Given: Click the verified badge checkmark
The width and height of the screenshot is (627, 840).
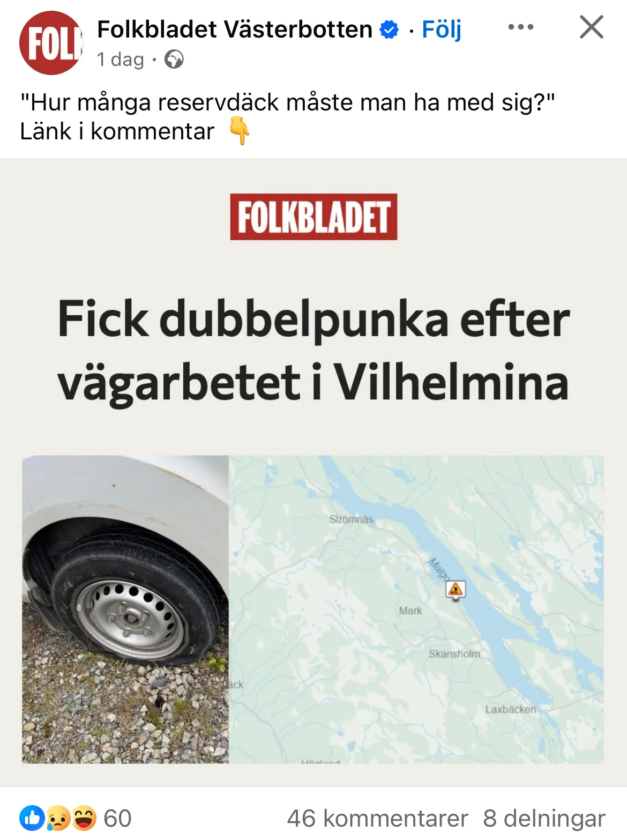Looking at the screenshot, I should tap(389, 29).
